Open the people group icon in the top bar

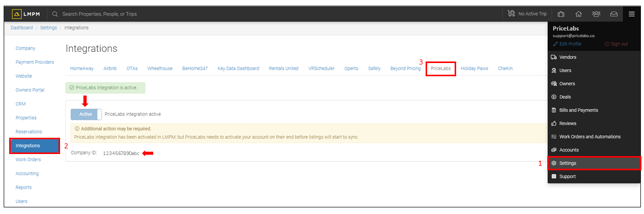point(596,14)
